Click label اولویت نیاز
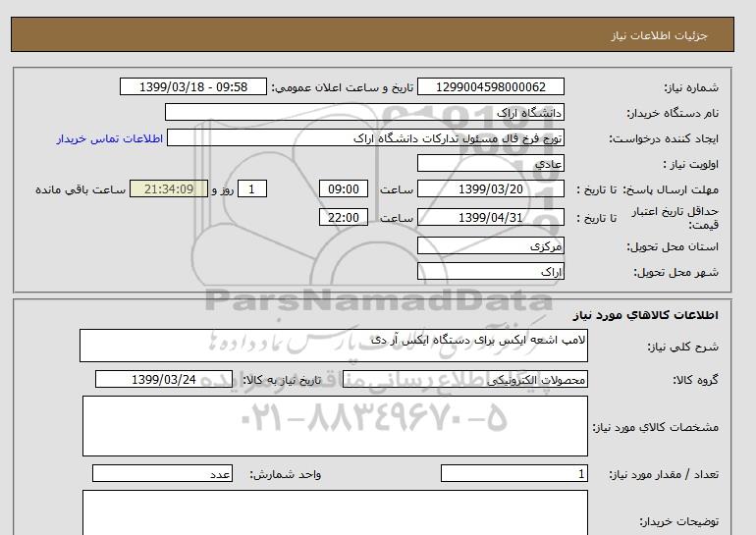Viewport: 756px width, 535px height. click(691, 164)
